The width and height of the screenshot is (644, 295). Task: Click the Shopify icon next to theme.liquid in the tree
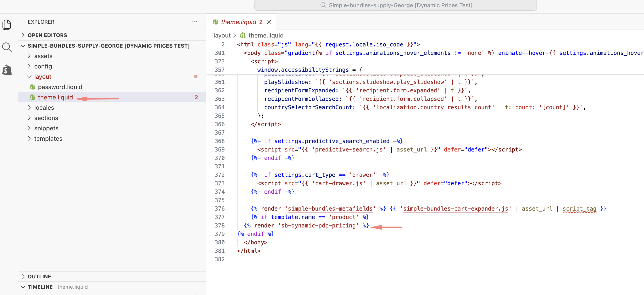pos(32,97)
